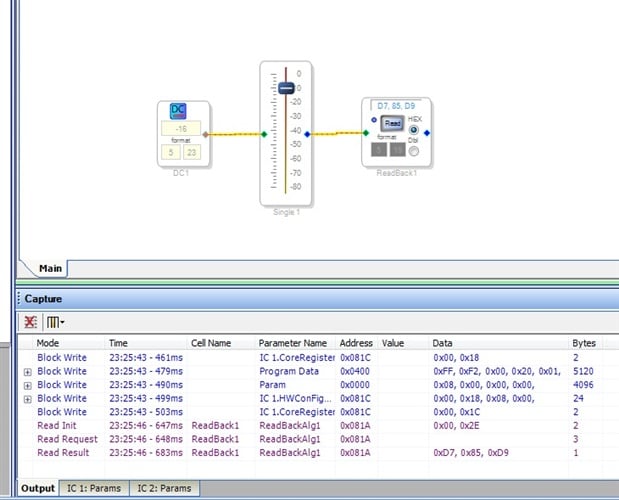Click the small trigger pin beside Read
Viewport: 619px width, 500px height.
click(374, 120)
